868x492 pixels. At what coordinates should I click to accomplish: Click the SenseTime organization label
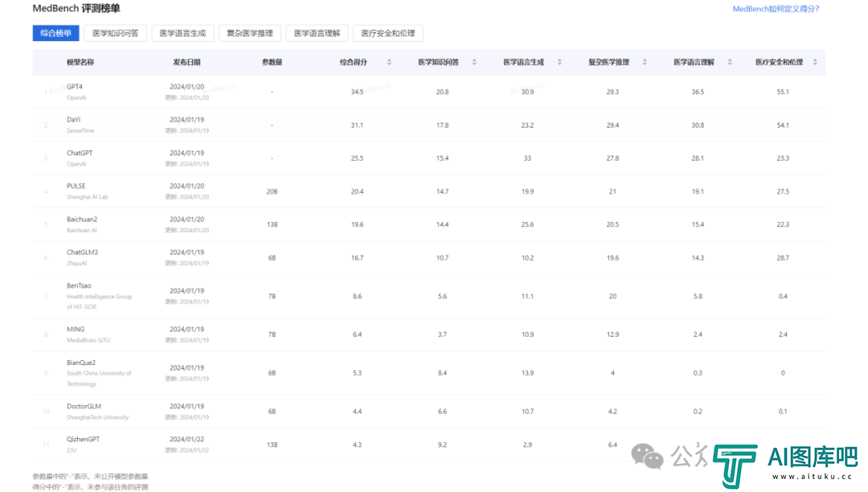click(x=81, y=130)
